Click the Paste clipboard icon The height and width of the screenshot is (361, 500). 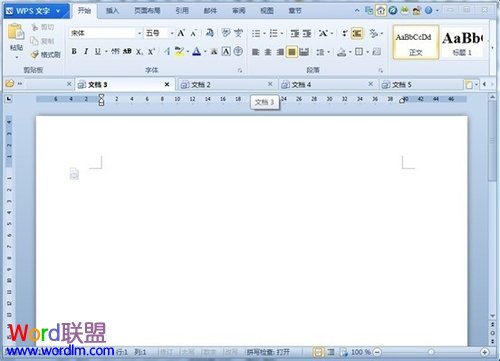16,32
